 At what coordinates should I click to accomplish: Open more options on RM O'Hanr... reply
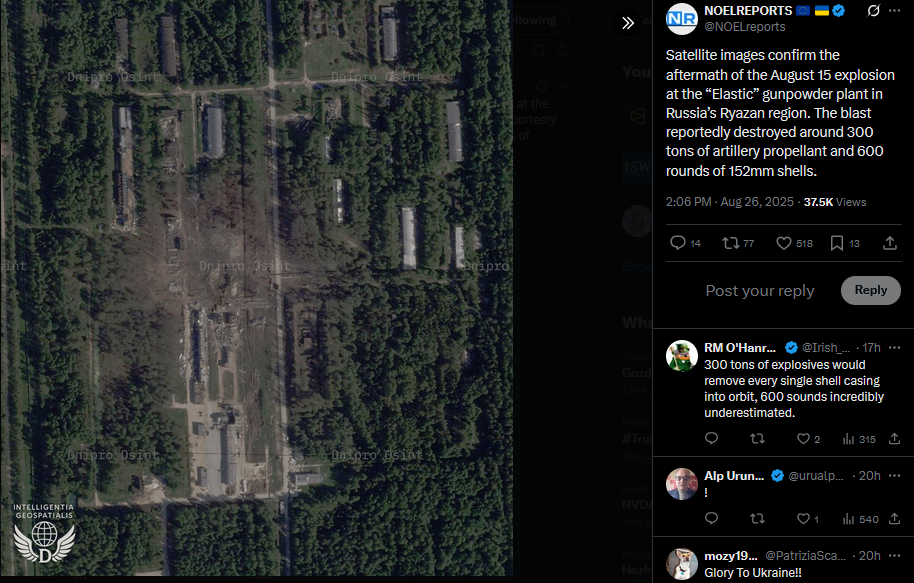coord(895,347)
